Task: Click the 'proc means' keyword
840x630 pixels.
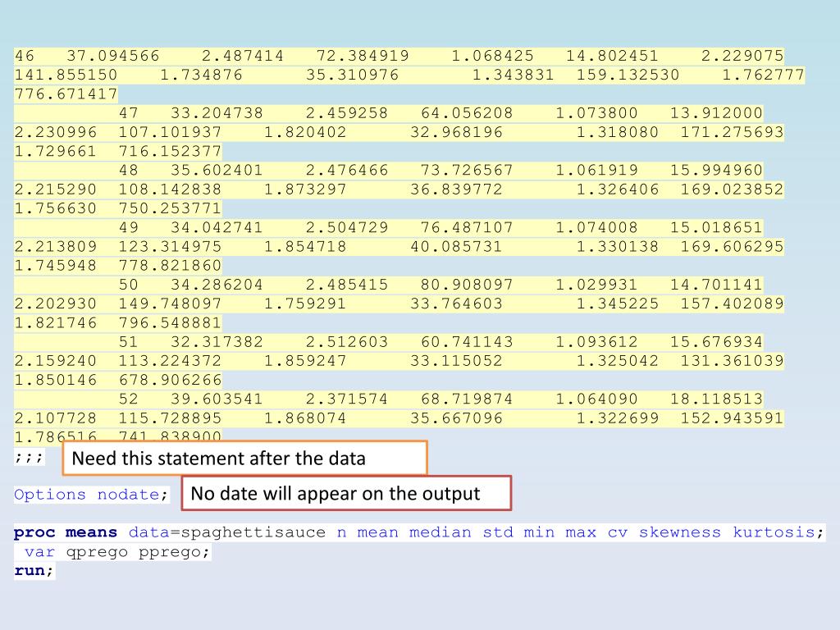Action: (66, 532)
